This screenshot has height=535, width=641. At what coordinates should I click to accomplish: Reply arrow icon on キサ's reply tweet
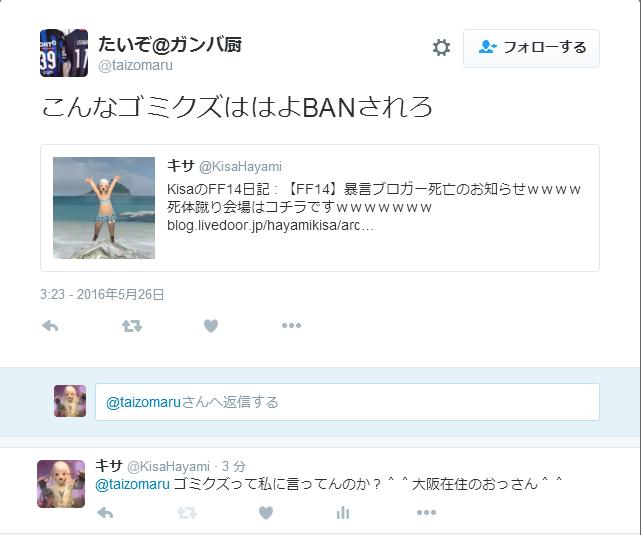pyautogui.click(x=105, y=513)
